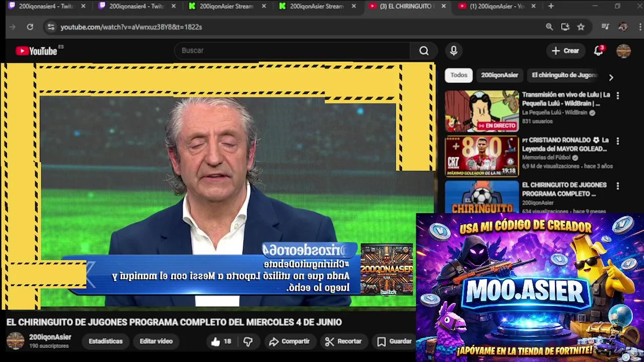Reload the page in browser
Image resolution: width=644 pixels, height=362 pixels.
tap(30, 27)
